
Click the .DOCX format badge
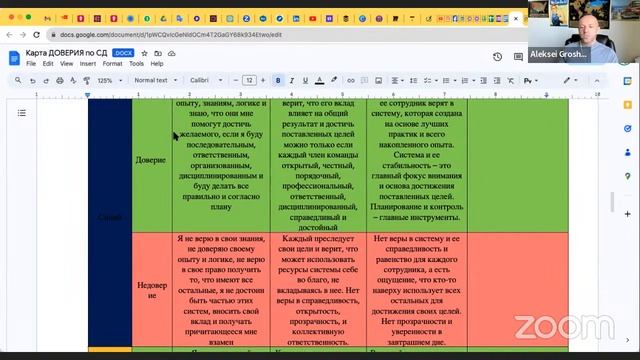123,53
